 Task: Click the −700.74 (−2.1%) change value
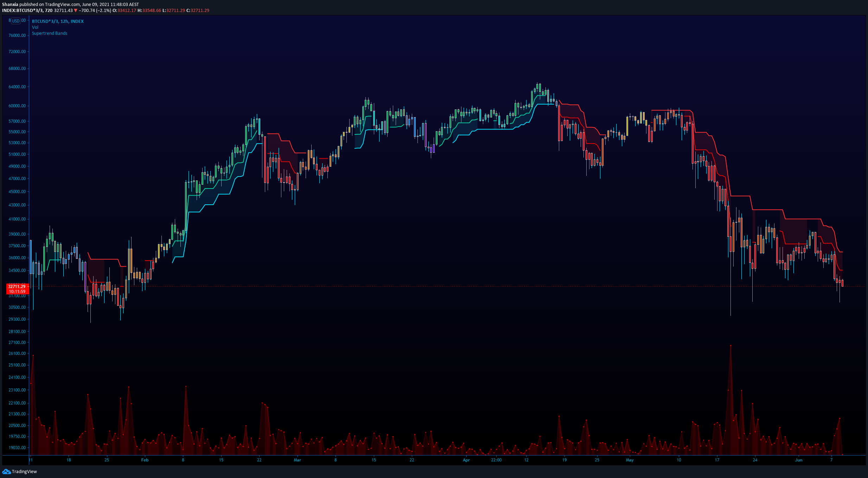[95, 11]
